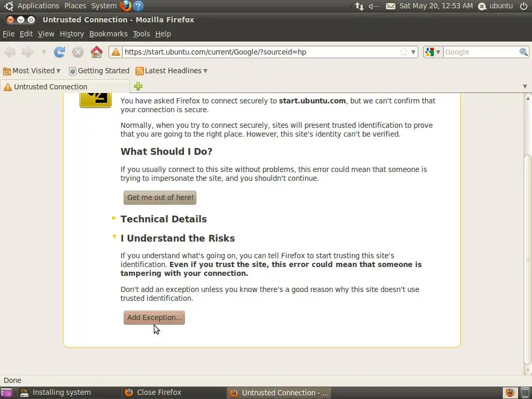Expand the Technical Details section
Image resolution: width=532 pixels, height=399 pixels.
coord(114,218)
